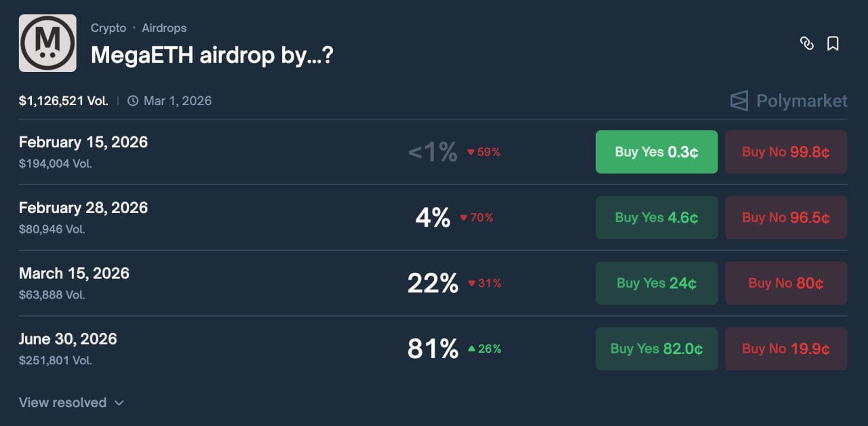Bookmark this MegaETH market

pos(833,43)
